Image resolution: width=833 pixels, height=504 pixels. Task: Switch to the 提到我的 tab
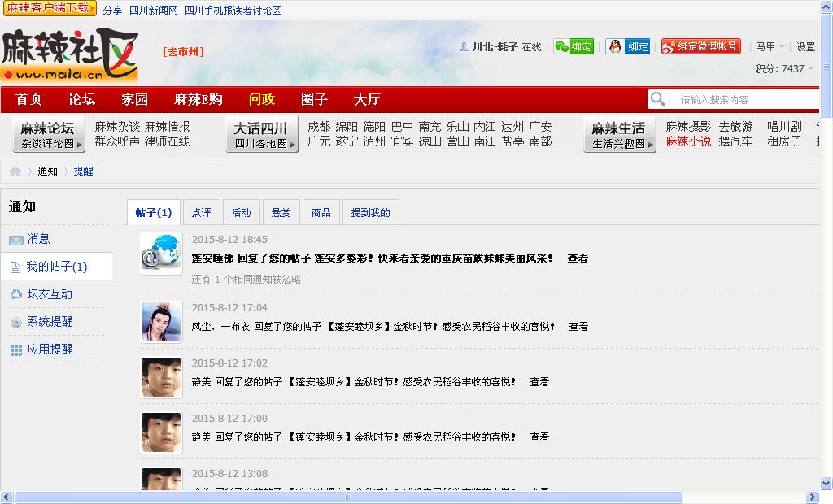(370, 213)
